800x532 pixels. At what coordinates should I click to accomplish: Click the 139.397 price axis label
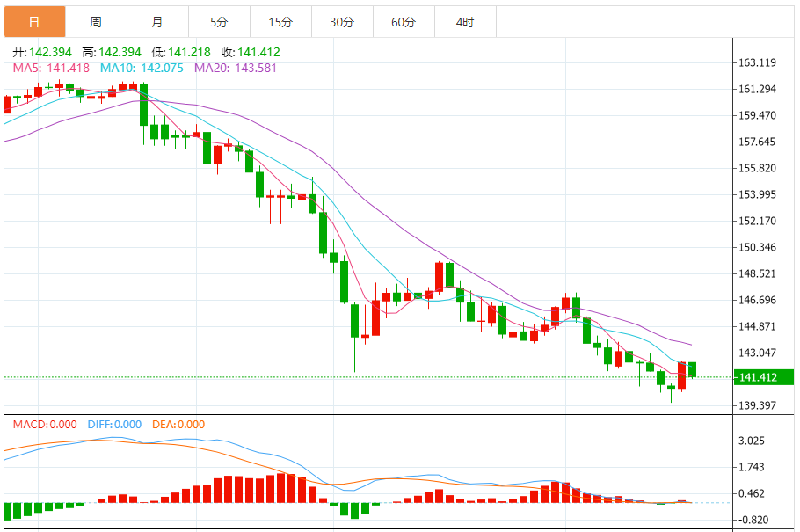[x=757, y=405]
